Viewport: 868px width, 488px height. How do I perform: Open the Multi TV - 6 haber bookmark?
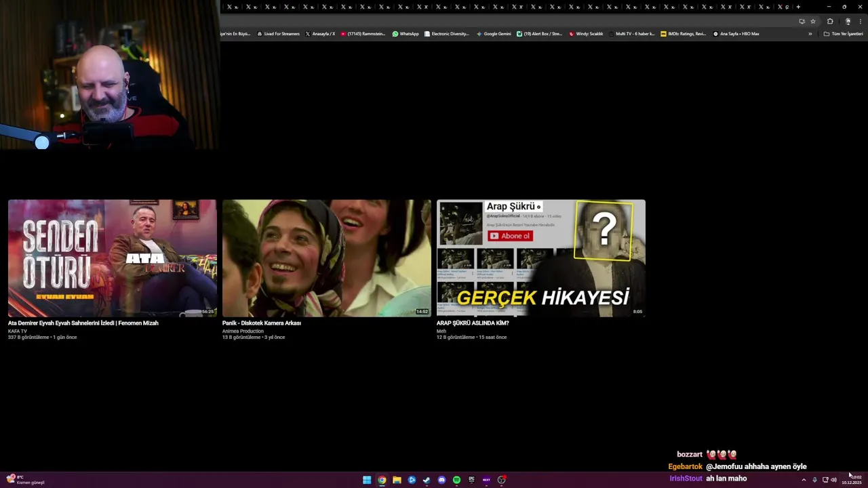pos(631,34)
